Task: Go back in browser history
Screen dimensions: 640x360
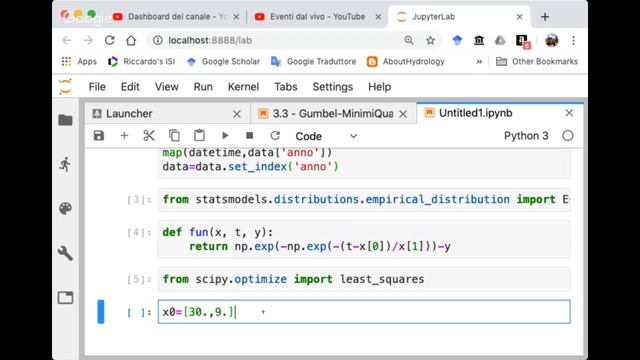Action: click(67, 40)
